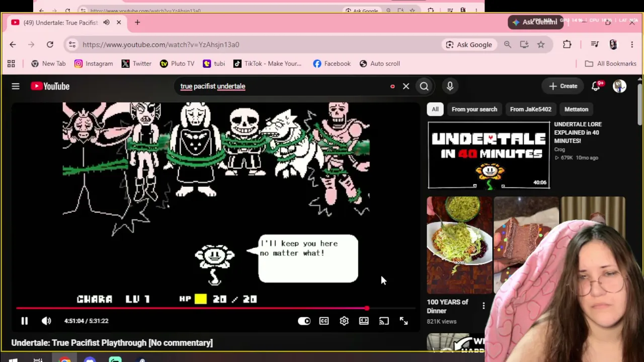
Task: Mute the Undertale tab audio
Action: pyautogui.click(x=106, y=23)
